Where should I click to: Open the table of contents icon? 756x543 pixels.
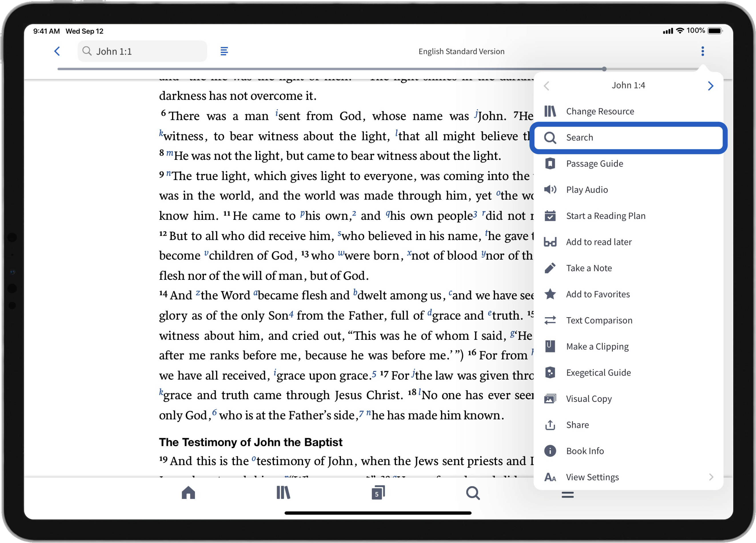point(224,51)
